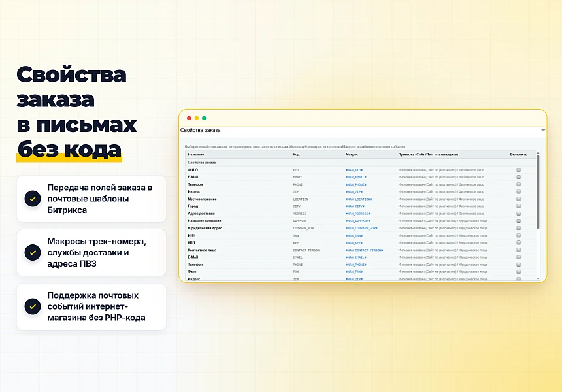
Task: Check the КПП row checkbox
Action: click(518, 242)
